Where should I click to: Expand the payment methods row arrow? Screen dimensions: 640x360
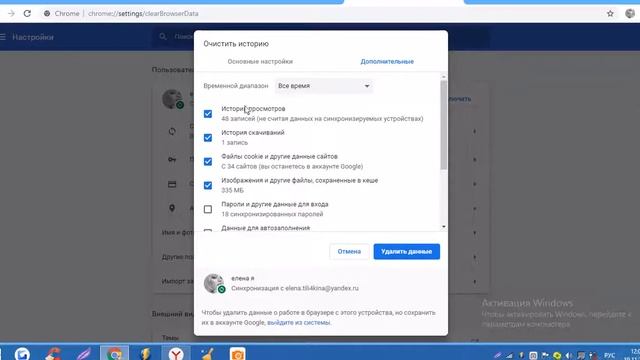tap(474, 184)
